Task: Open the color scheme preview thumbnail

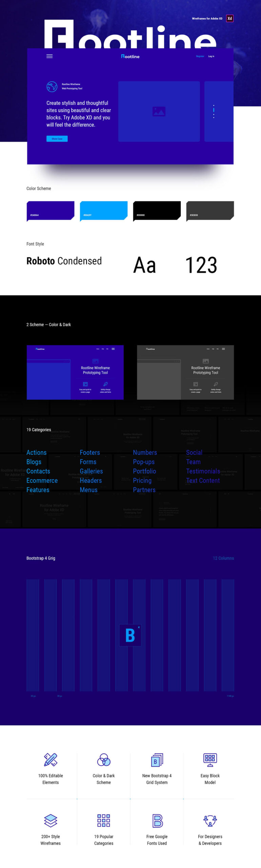Action: click(x=75, y=372)
